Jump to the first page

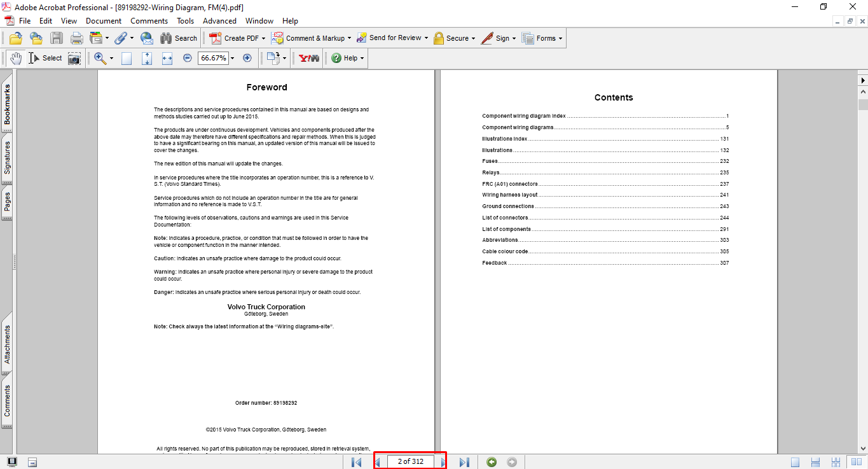pos(357,462)
